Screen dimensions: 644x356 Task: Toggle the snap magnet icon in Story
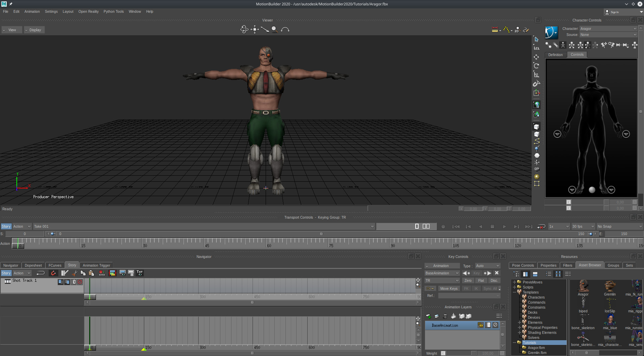[53, 273]
